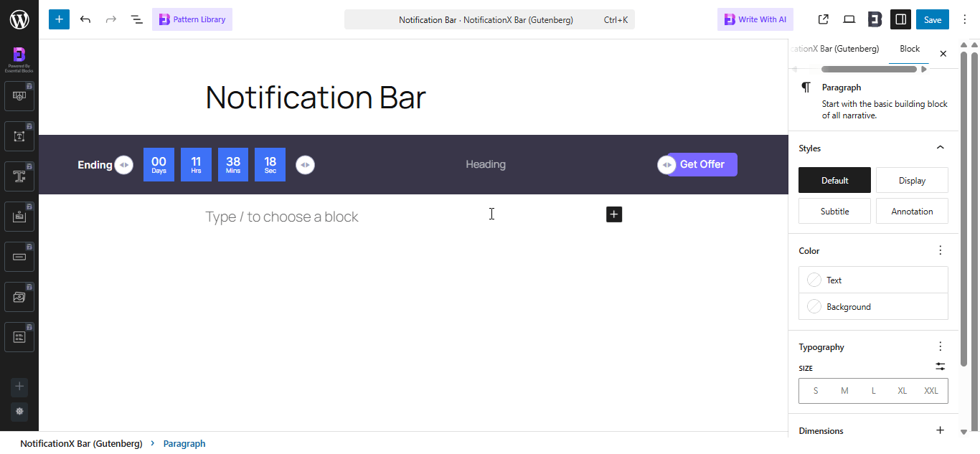Click the Days countdown box
Image resolution: width=980 pixels, height=454 pixels.
(159, 164)
